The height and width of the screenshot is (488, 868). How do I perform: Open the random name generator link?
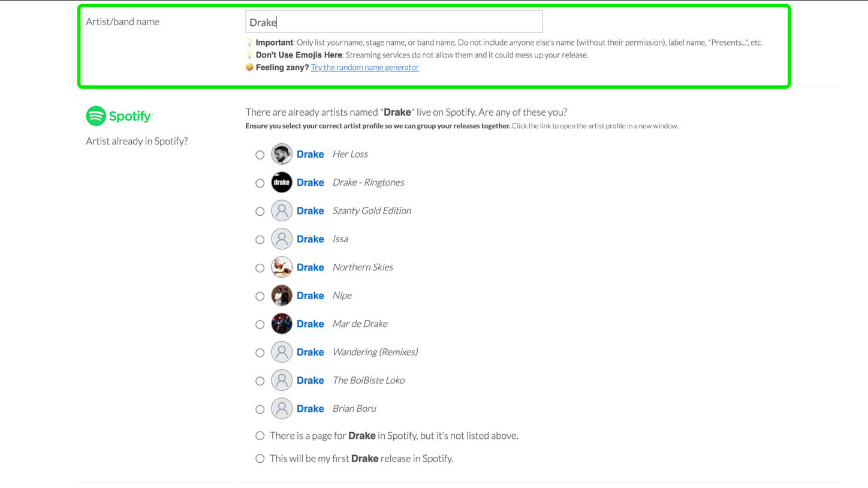364,67
